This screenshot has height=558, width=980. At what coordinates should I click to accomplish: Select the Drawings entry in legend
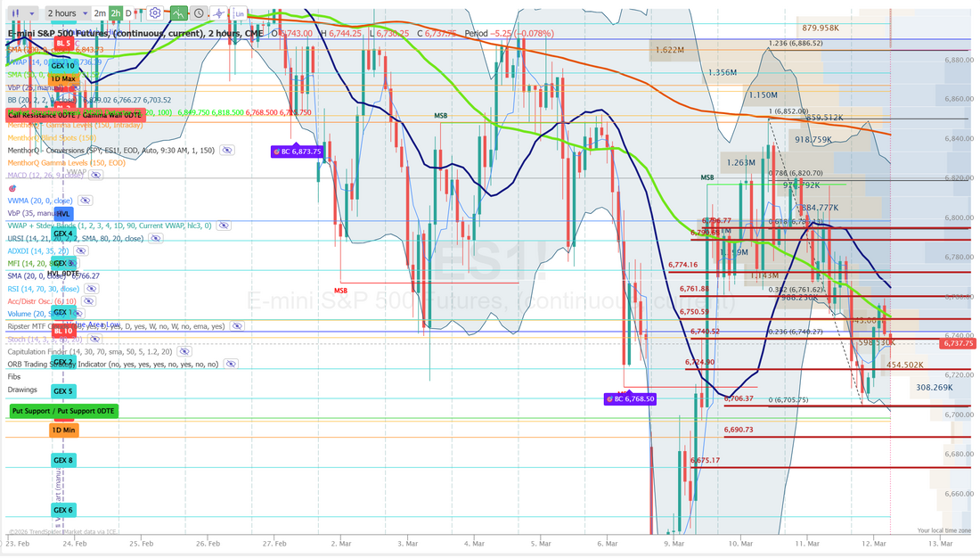(x=22, y=390)
